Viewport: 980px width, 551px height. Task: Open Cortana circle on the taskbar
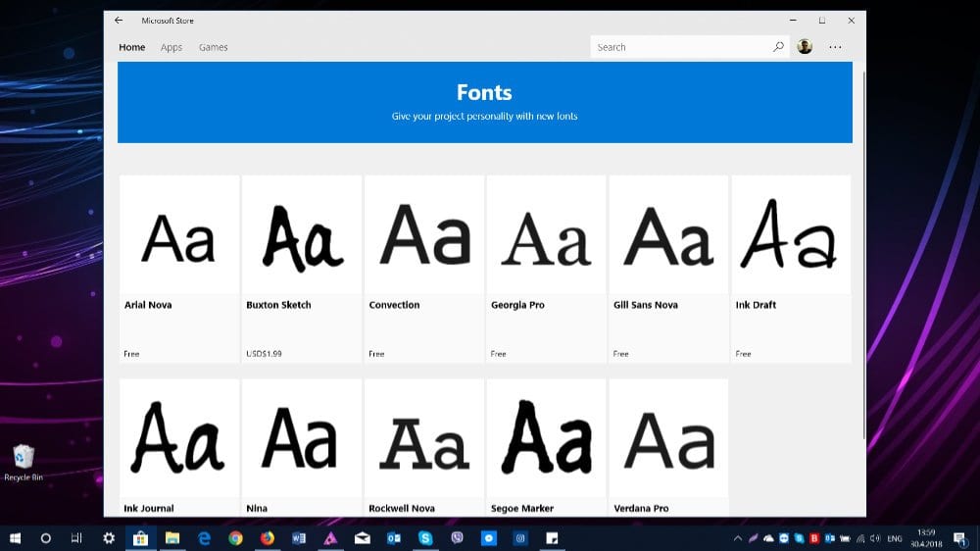(46, 538)
